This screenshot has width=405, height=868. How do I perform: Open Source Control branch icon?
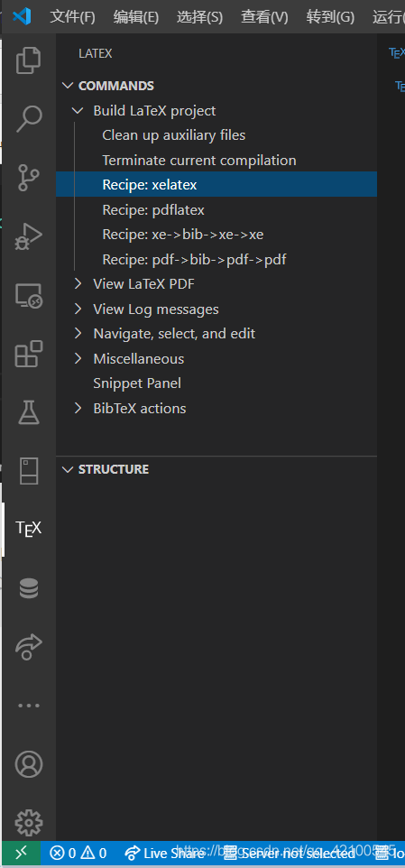coord(28,177)
